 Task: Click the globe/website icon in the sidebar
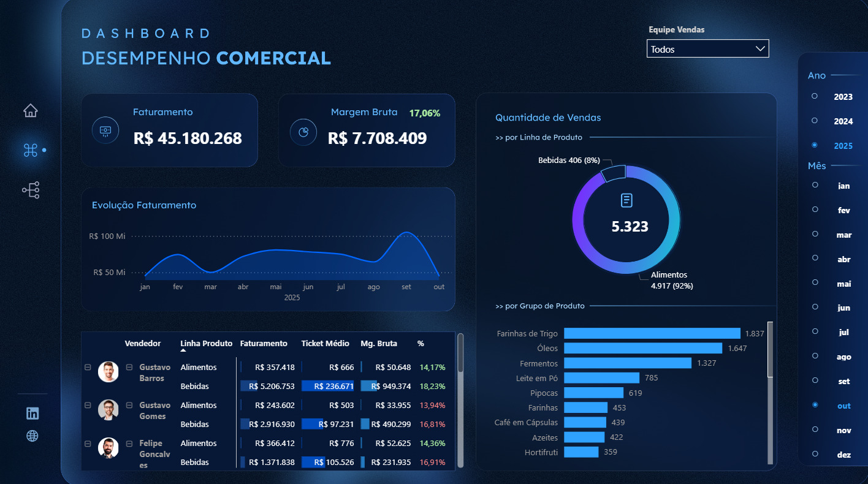(x=32, y=436)
